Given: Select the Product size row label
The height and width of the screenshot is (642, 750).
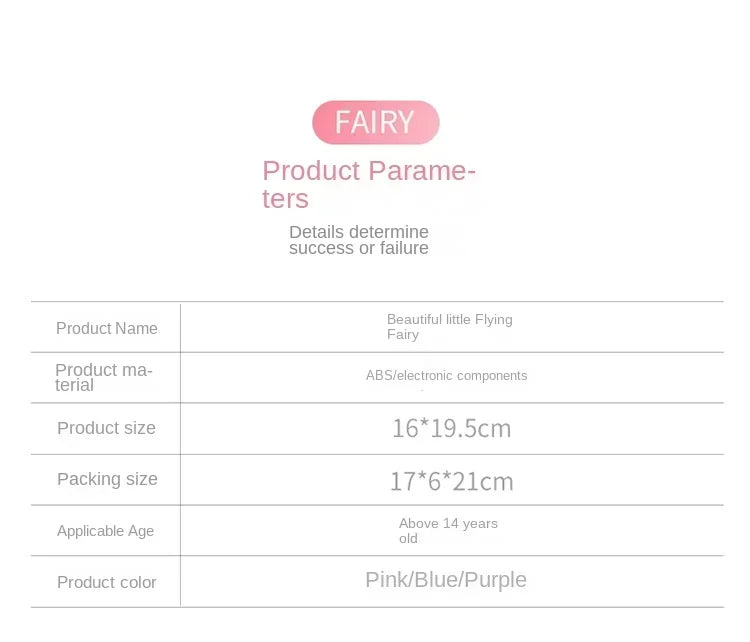Looking at the screenshot, I should click(106, 428).
